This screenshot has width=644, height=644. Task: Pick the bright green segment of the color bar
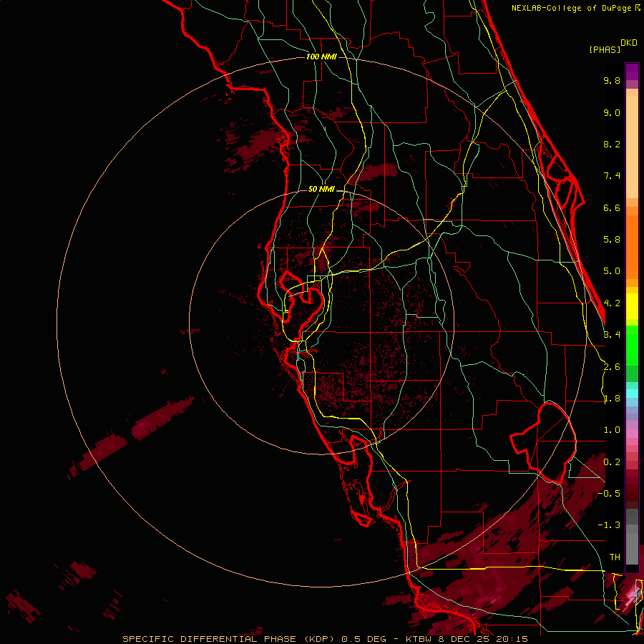point(632,345)
